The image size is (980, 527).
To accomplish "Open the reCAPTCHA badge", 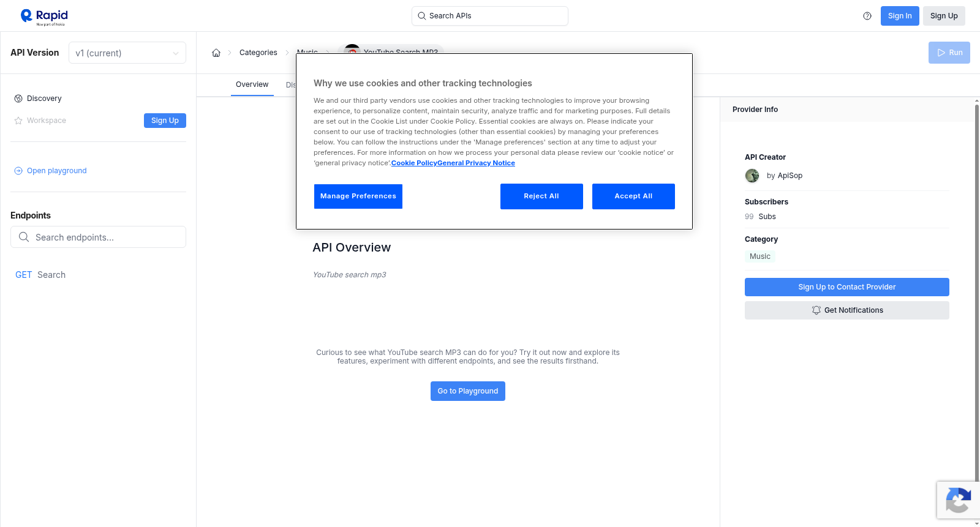I will click(959, 500).
